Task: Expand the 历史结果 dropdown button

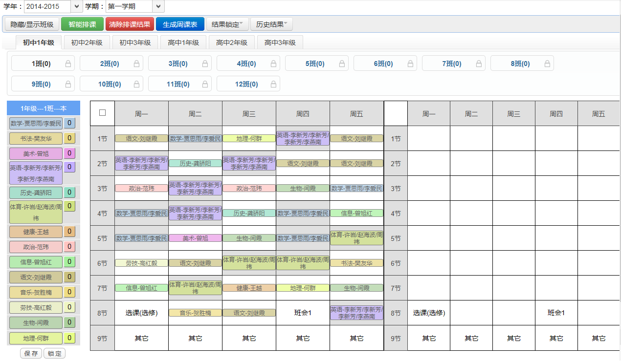Action: 271,24
